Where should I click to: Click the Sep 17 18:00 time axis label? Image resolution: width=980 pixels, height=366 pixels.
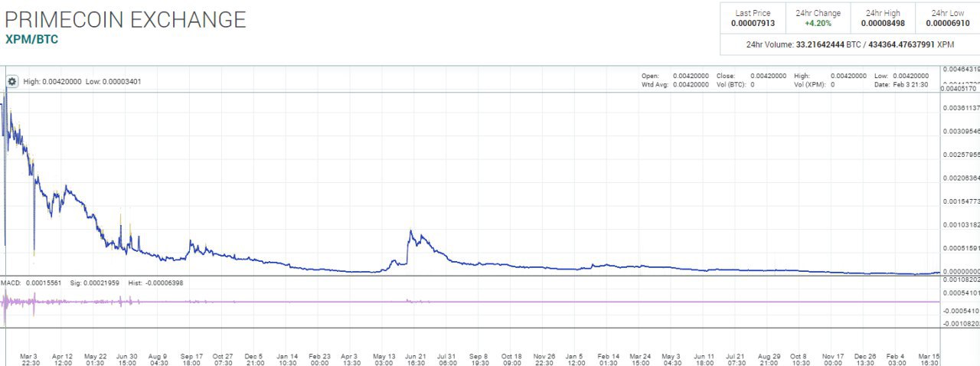click(191, 360)
